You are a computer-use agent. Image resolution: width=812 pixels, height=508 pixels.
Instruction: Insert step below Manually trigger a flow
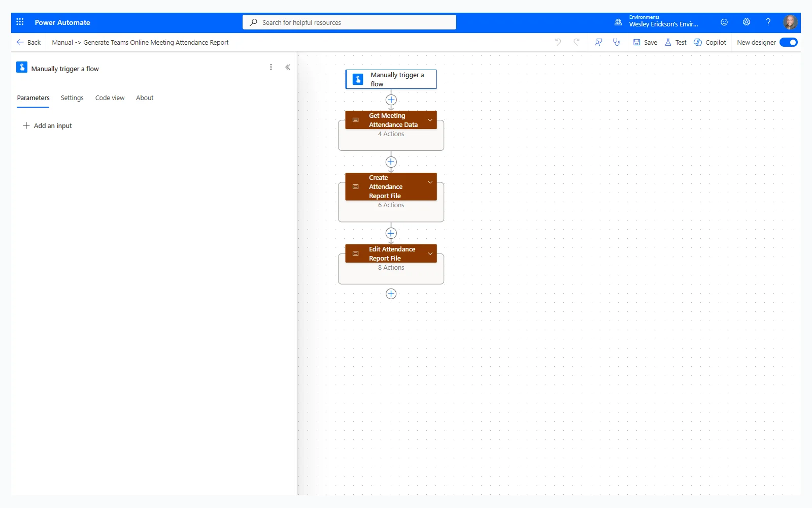(391, 100)
